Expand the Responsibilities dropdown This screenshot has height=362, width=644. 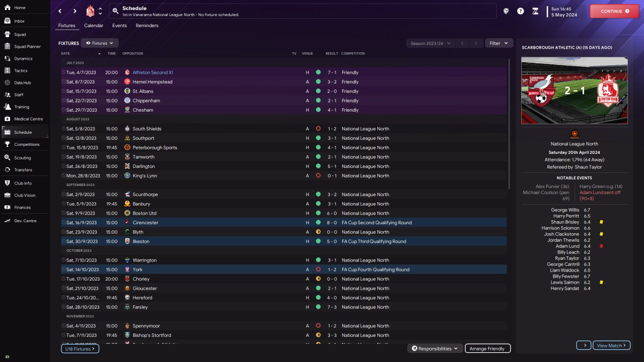point(435,348)
